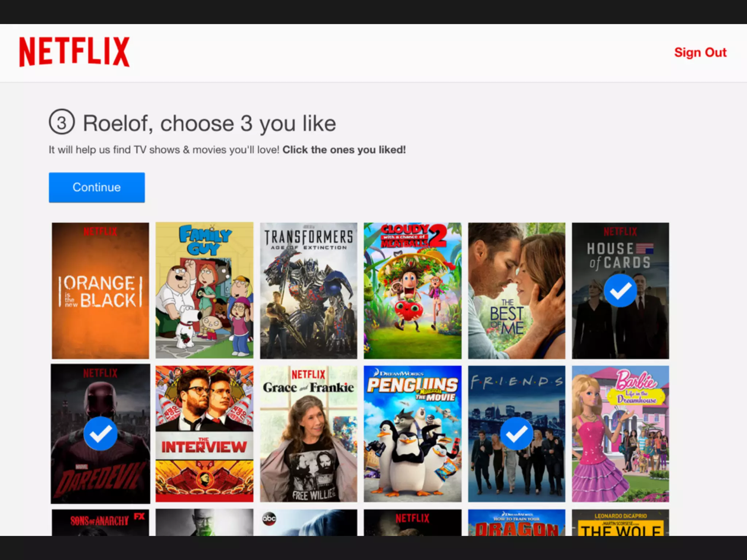Select the Orange is the New Black poster

click(100, 291)
